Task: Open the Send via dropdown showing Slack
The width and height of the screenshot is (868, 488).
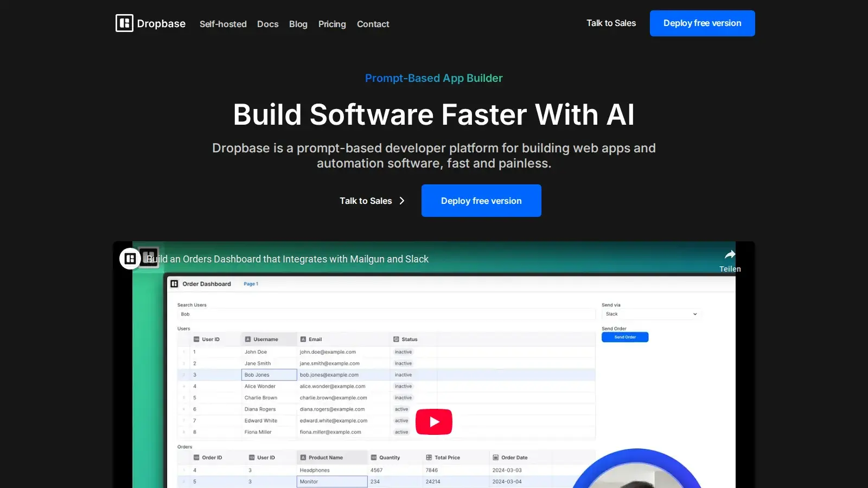Action: tap(651, 314)
